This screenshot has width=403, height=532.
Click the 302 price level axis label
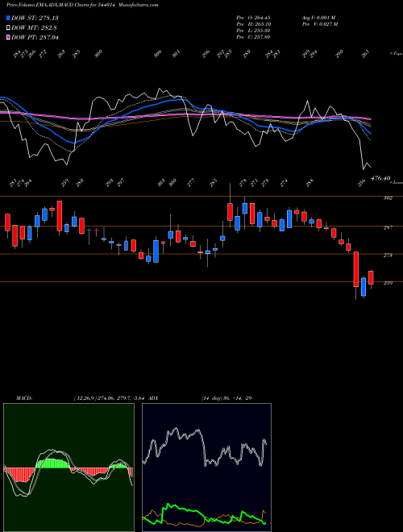388,197
